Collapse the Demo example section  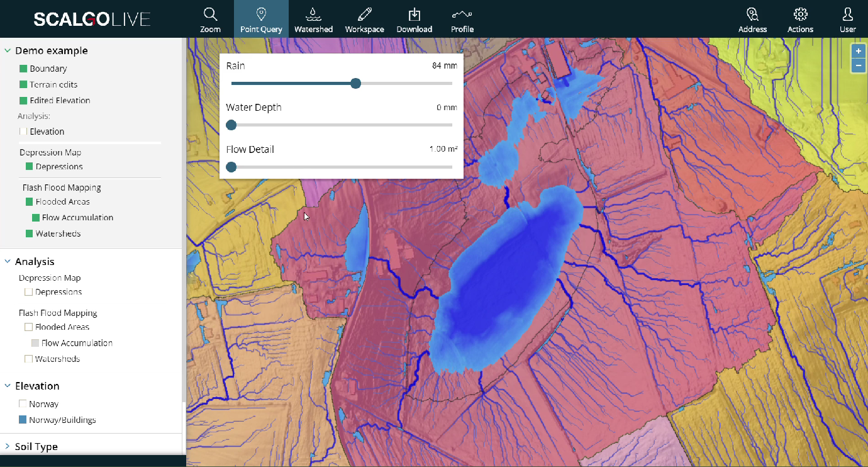pyautogui.click(x=8, y=51)
